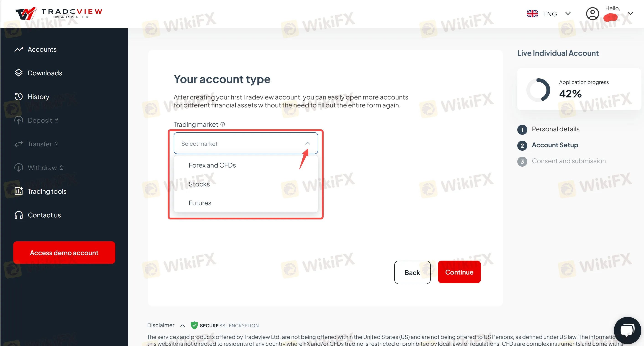Click the Access demo account button

tap(64, 253)
